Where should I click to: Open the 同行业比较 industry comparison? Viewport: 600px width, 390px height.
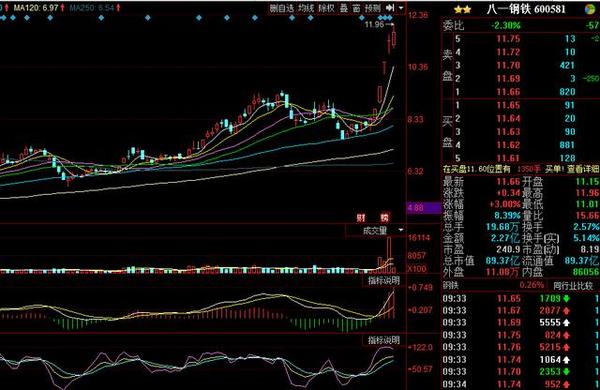coord(573,286)
